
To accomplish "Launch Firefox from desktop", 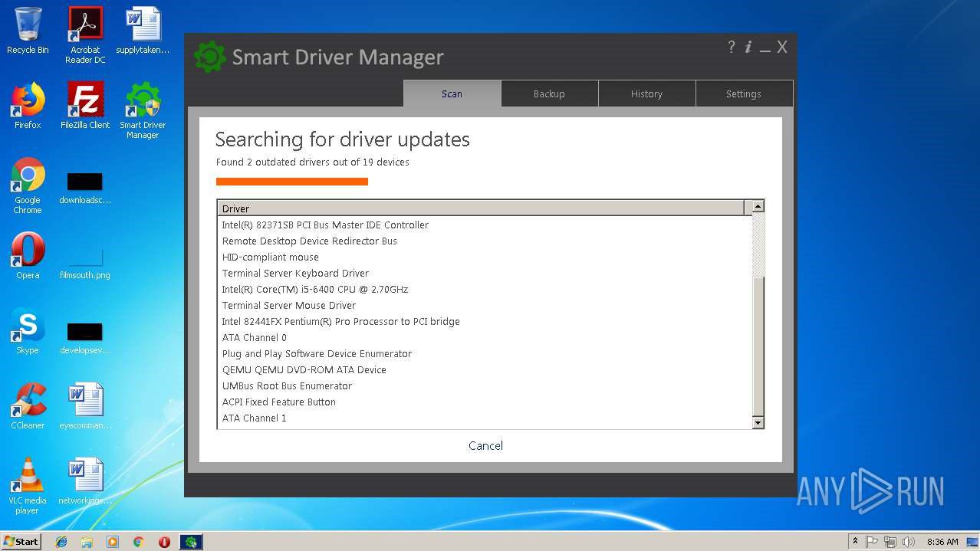I will tap(28, 106).
